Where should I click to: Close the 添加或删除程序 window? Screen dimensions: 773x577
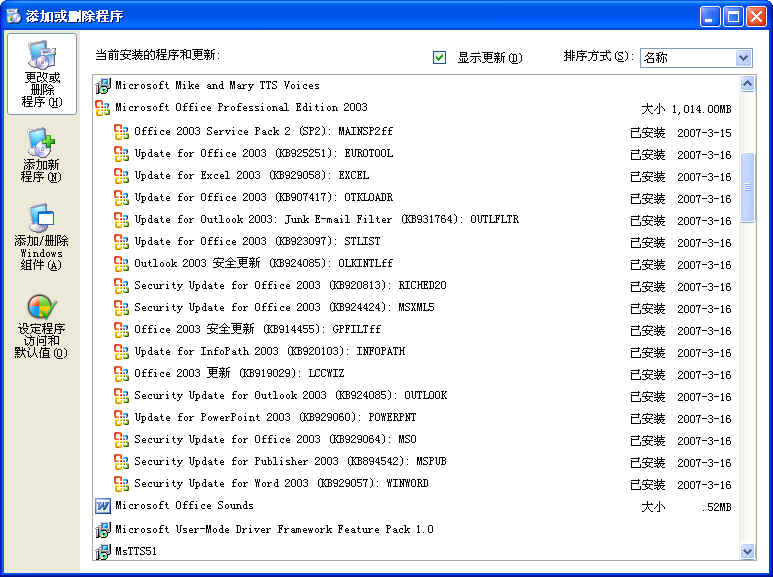pyautogui.click(x=756, y=17)
